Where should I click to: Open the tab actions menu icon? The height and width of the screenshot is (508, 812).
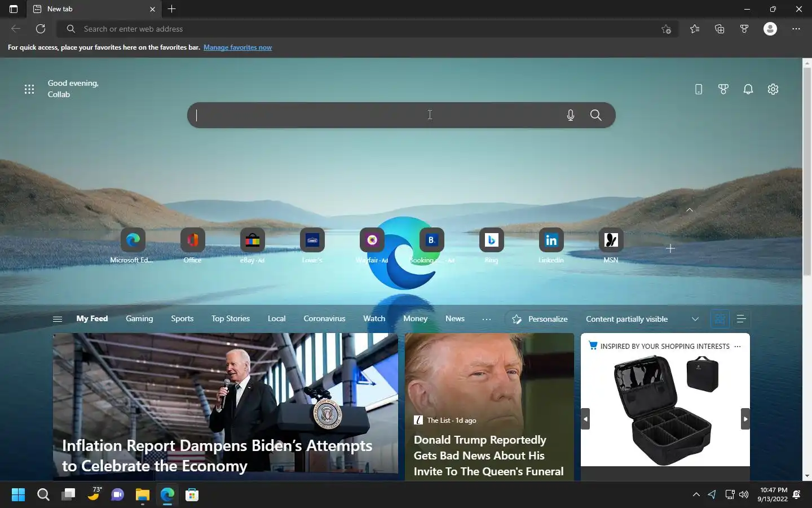[14, 9]
